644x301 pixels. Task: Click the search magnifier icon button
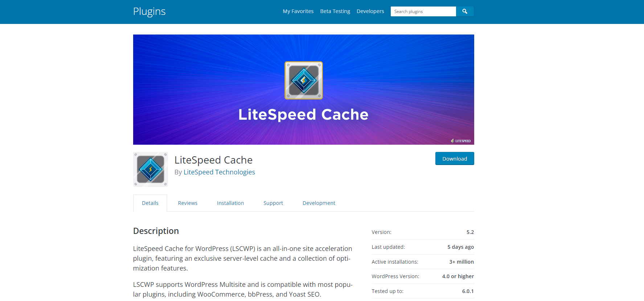(465, 11)
